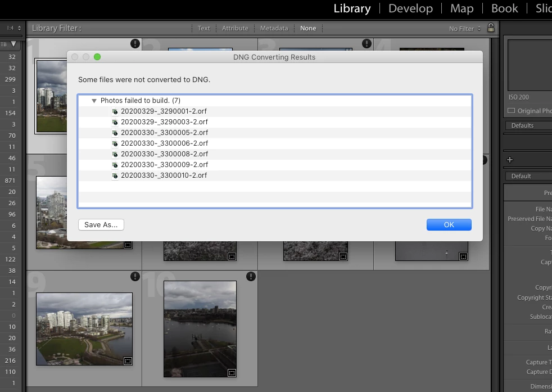
Task: Click the folder count 122
Action: click(10, 259)
